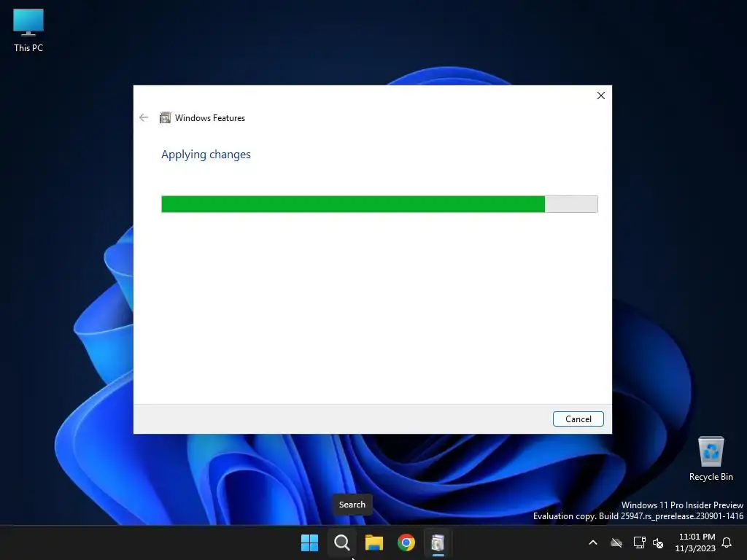Click the OneDrive cloud tray icon
747x560 pixels.
[x=616, y=542]
